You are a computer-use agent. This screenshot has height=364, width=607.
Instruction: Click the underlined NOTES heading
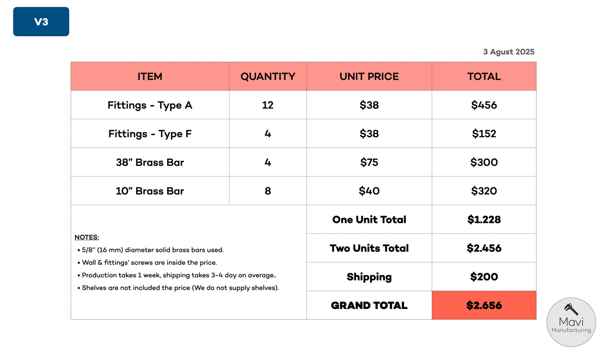(x=87, y=237)
